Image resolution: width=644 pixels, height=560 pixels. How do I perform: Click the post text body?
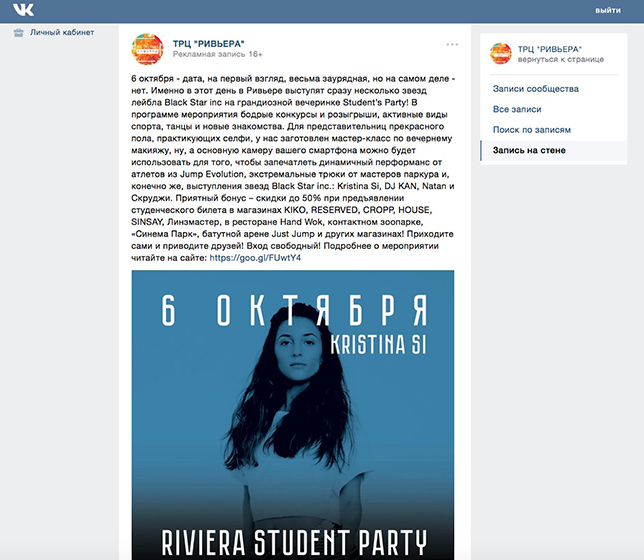(x=293, y=168)
